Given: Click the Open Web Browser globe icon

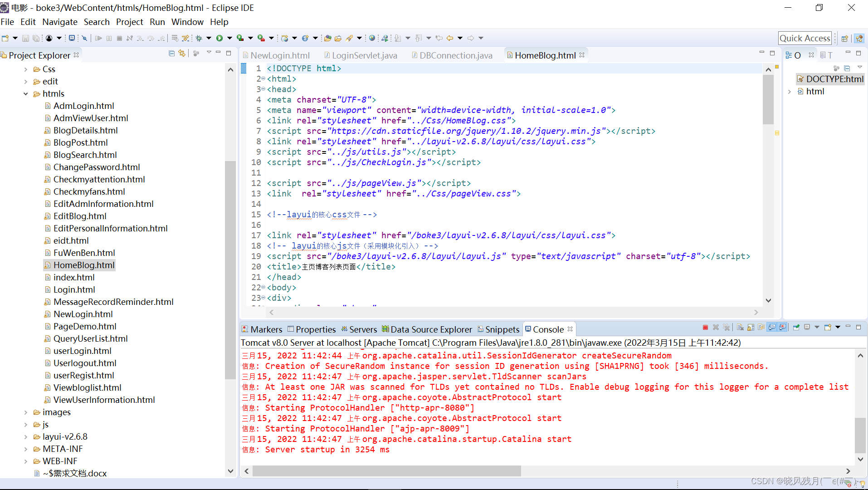Looking at the screenshot, I should (x=372, y=38).
